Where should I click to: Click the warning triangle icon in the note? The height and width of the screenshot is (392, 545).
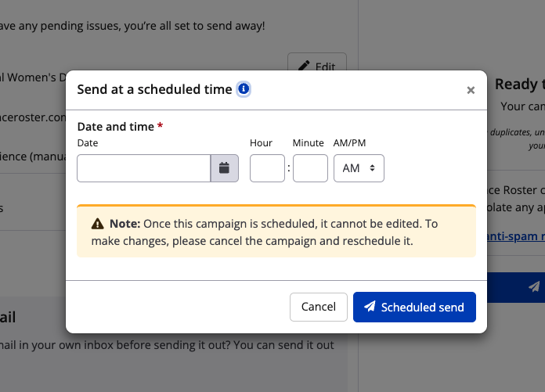(x=98, y=224)
